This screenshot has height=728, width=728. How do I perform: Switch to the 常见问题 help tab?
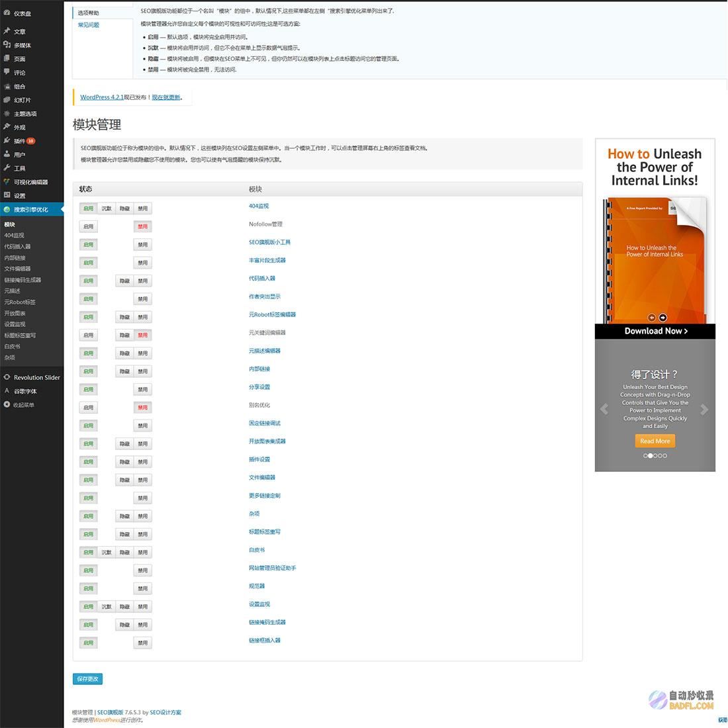[88, 25]
